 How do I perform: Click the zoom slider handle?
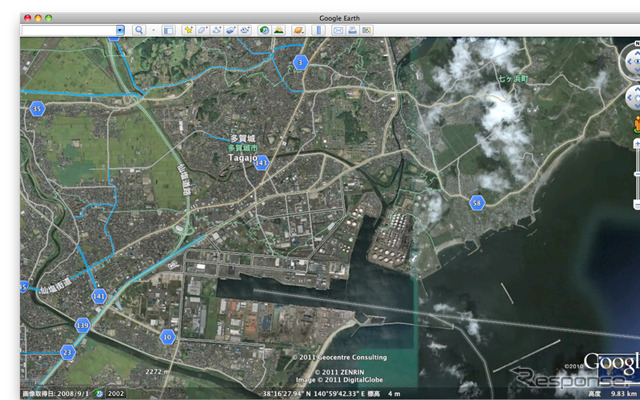click(x=637, y=174)
